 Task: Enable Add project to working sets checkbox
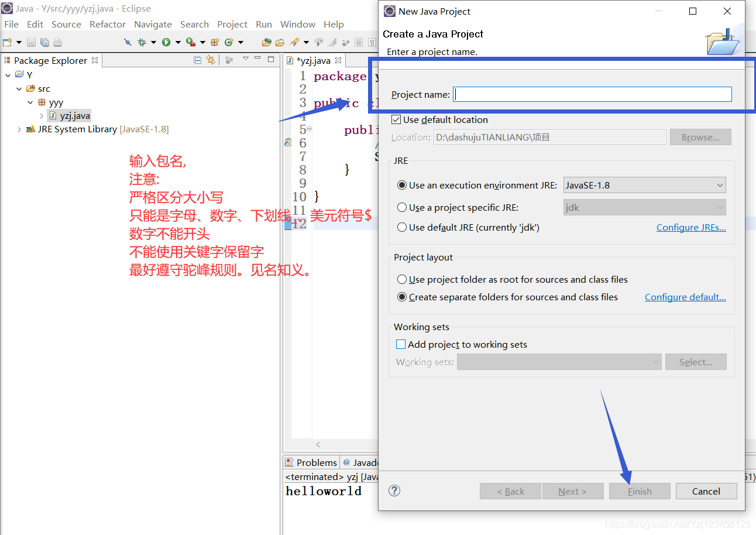(x=401, y=344)
